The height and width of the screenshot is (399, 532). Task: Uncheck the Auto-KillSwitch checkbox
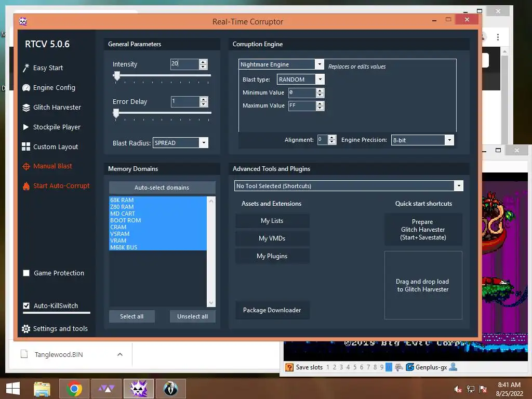pyautogui.click(x=26, y=305)
